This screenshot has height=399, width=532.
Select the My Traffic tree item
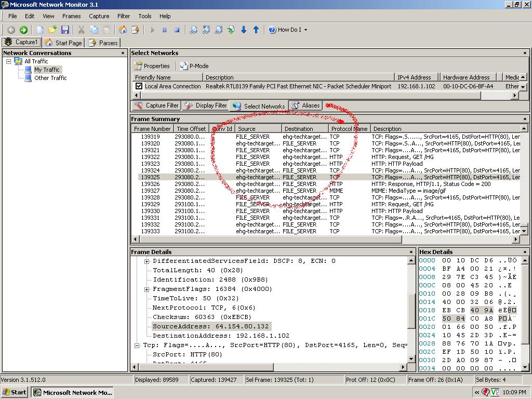tap(47, 70)
